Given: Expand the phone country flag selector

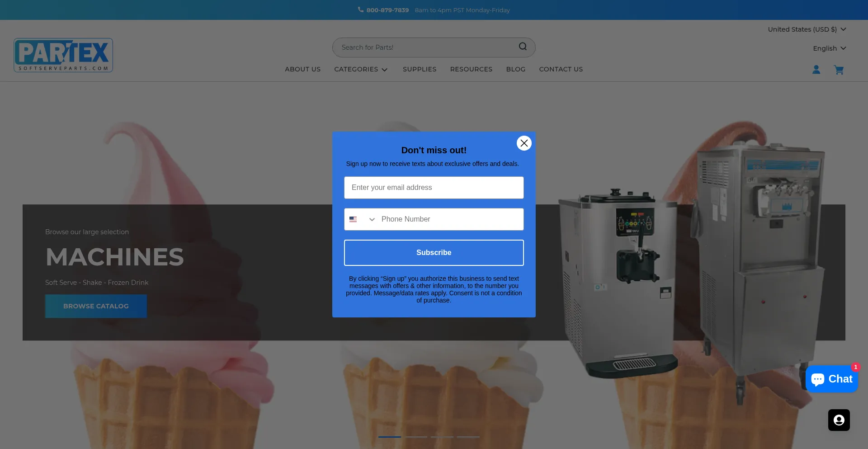Looking at the screenshot, I should (x=362, y=219).
